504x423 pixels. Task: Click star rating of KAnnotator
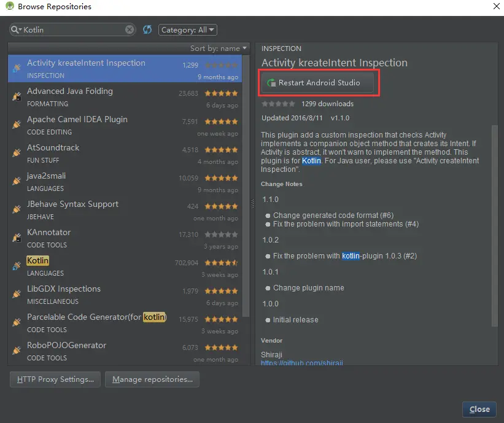click(221, 235)
